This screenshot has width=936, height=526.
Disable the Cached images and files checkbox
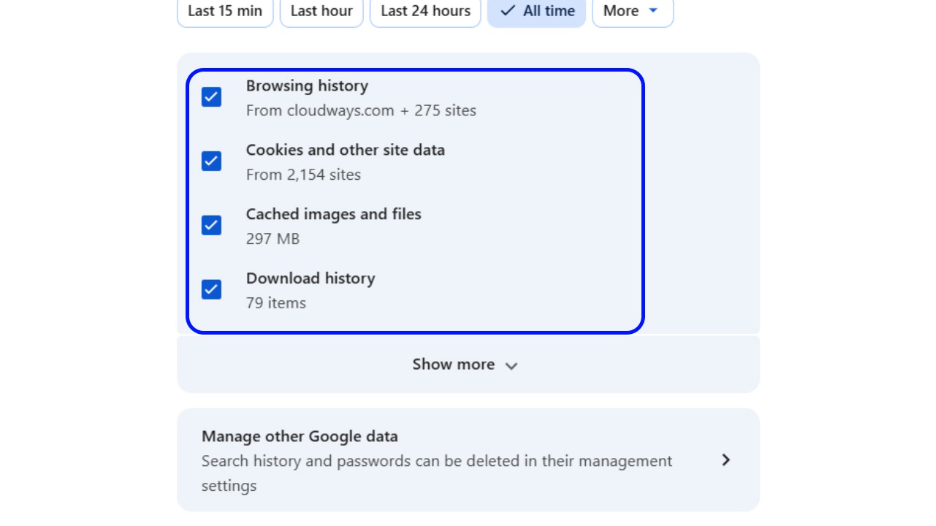[211, 225]
